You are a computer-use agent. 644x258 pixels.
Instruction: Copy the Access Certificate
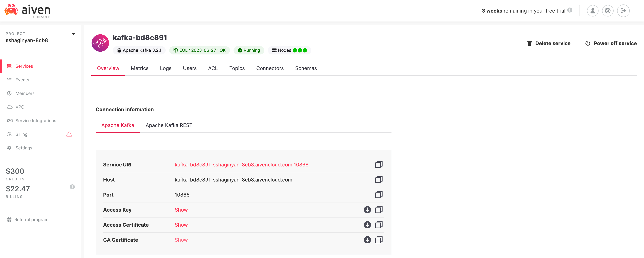click(379, 224)
